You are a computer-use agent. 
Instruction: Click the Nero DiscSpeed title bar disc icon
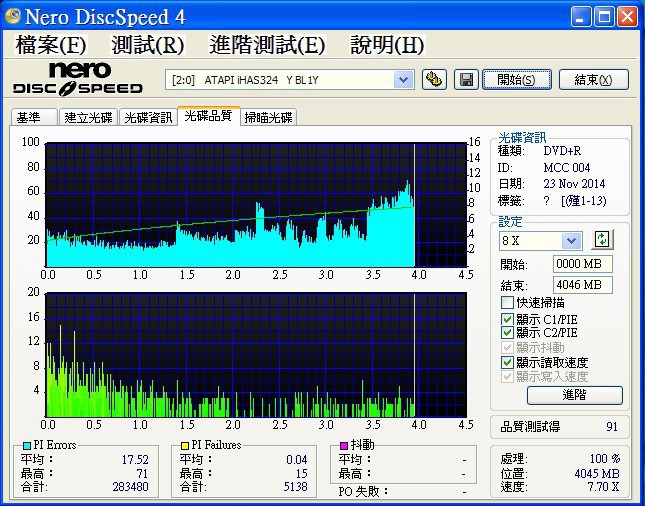(x=12, y=16)
